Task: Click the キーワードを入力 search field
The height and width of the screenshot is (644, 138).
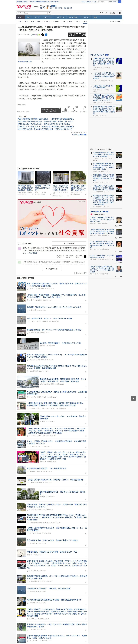Action: click(32, 13)
